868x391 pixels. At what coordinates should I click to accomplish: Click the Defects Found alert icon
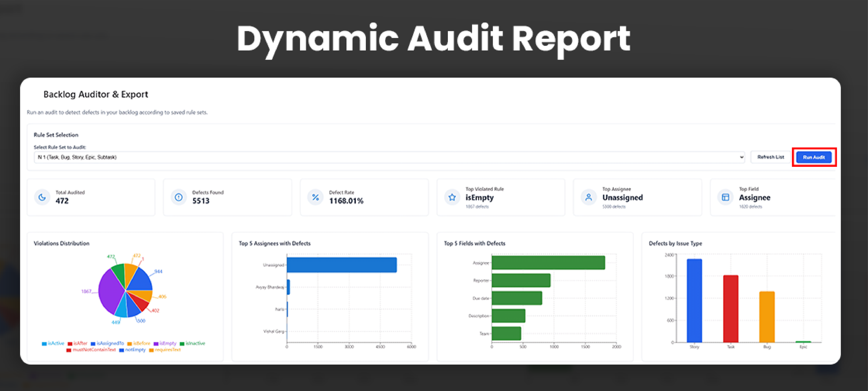[178, 197]
